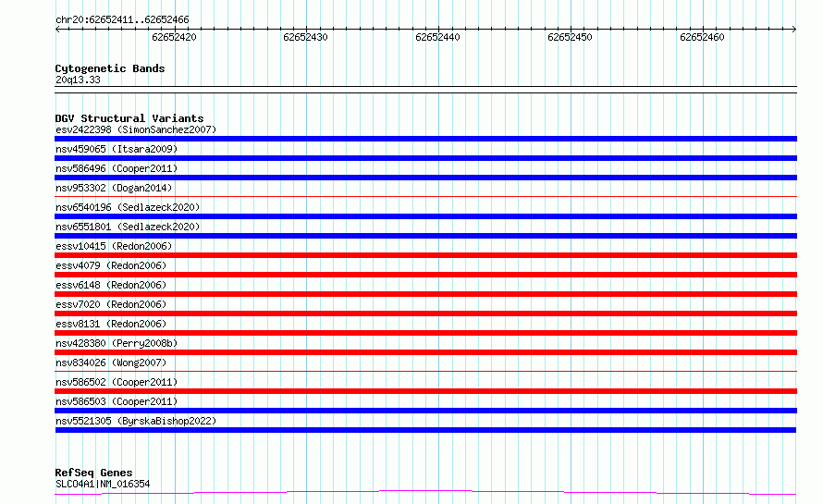Click the nsv459065 (Itsara2009) label

(117, 149)
